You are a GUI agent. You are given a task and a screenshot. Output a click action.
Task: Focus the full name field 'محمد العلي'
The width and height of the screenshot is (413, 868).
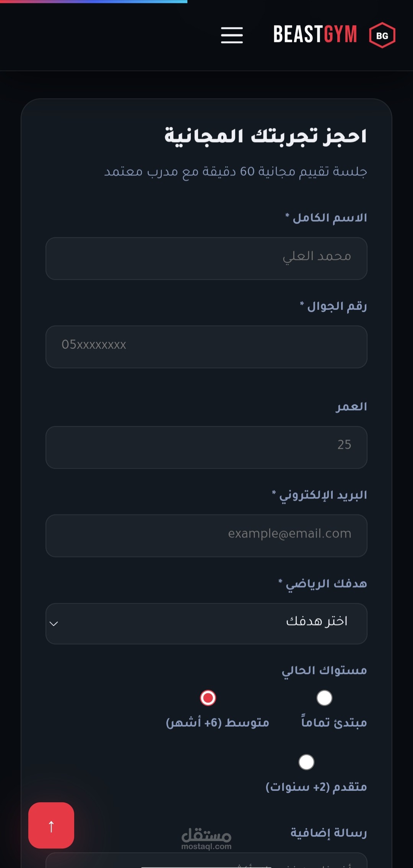pos(206,259)
